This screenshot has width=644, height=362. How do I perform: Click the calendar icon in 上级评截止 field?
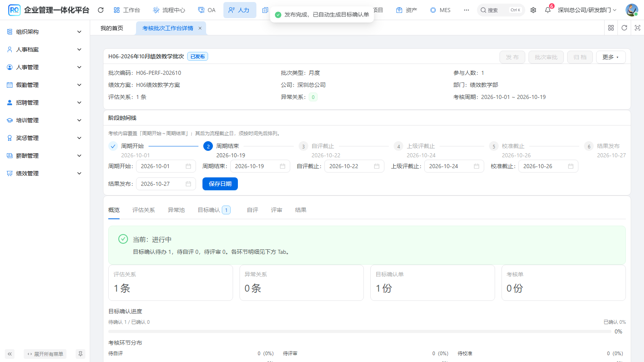tap(477, 166)
